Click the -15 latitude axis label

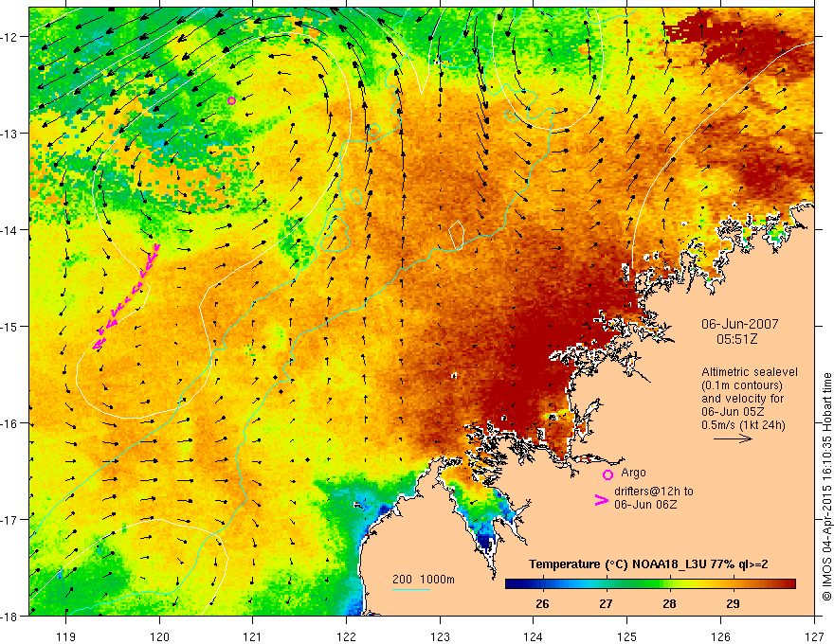10,326
